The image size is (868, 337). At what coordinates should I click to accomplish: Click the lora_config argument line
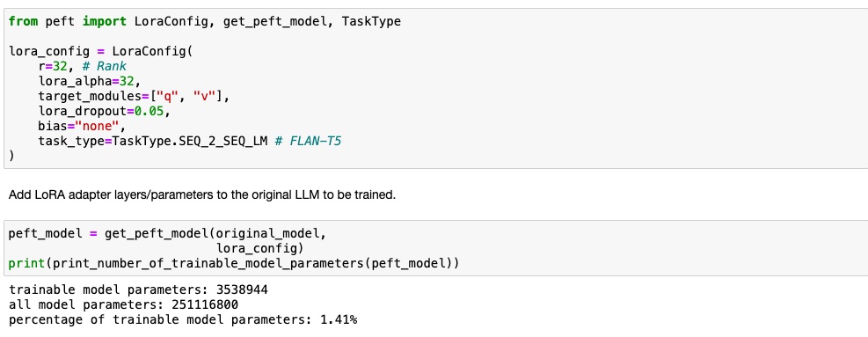pos(260,248)
